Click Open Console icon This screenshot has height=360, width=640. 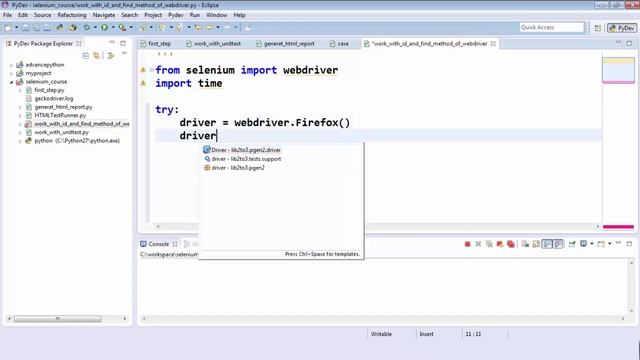(x=601, y=244)
